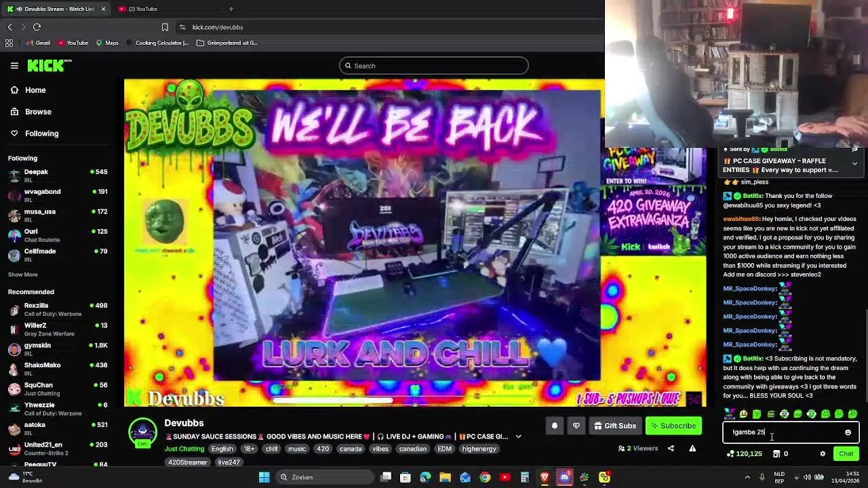The height and width of the screenshot is (488, 868).
Task: Click the SquChan channel avatar
Action: (x=14, y=389)
